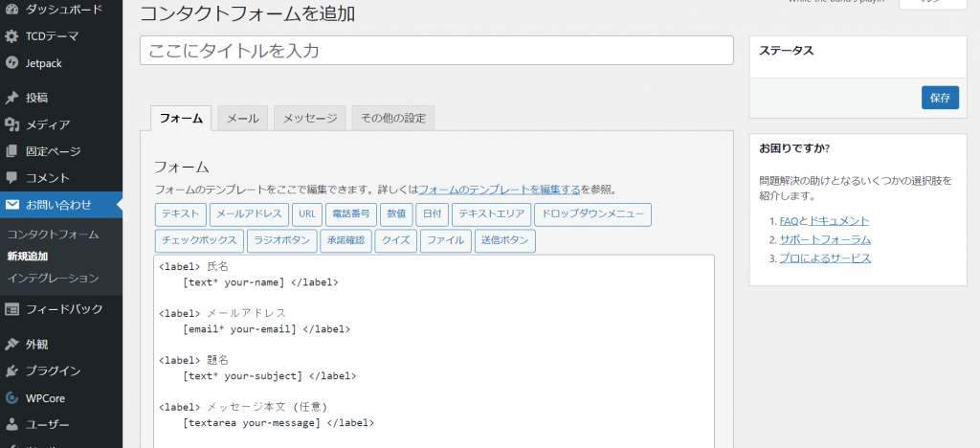Screen dimensions: 980x448
Task: Select 新規追加 submenu item
Action: 28,257
